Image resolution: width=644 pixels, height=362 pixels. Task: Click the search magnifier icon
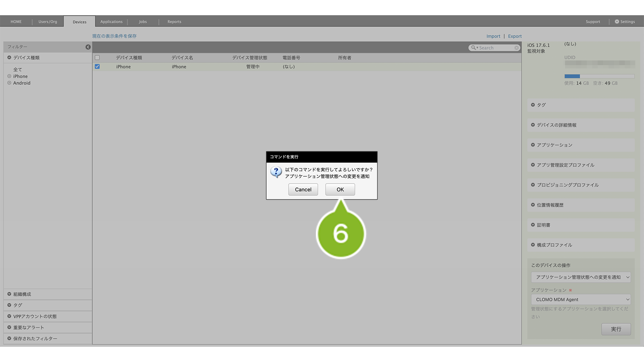tap(473, 48)
